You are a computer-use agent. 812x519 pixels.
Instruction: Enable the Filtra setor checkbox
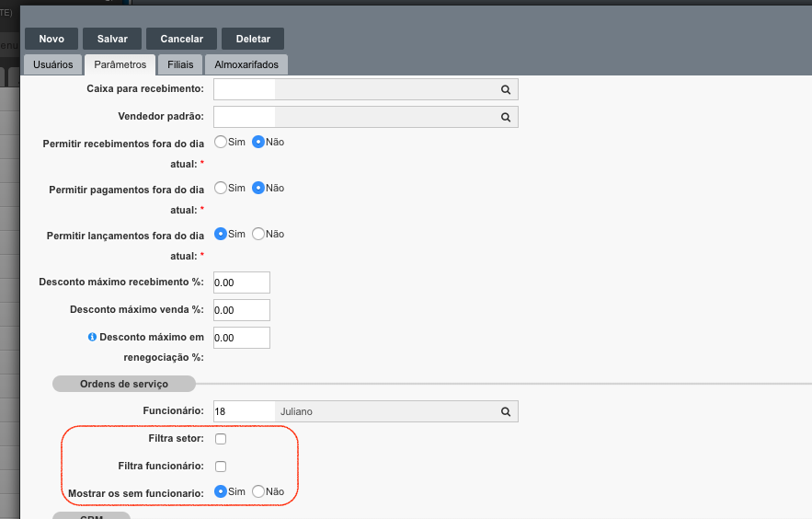[x=221, y=439]
